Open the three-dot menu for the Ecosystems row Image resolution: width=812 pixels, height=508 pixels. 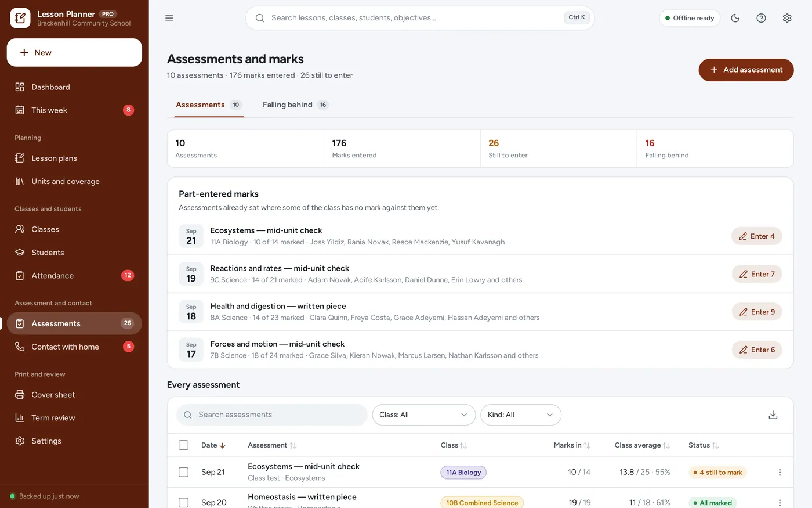(780, 473)
